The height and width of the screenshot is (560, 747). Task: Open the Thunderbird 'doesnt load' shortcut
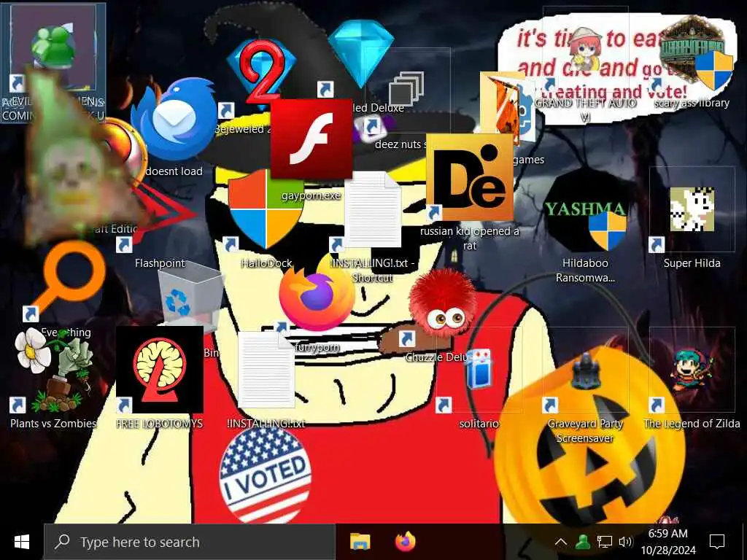tap(173, 118)
